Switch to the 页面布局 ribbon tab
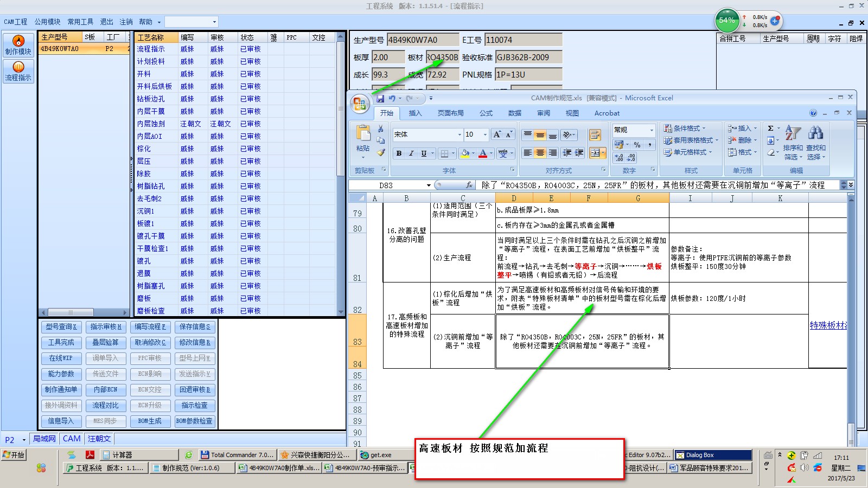The image size is (868, 488). click(x=451, y=113)
